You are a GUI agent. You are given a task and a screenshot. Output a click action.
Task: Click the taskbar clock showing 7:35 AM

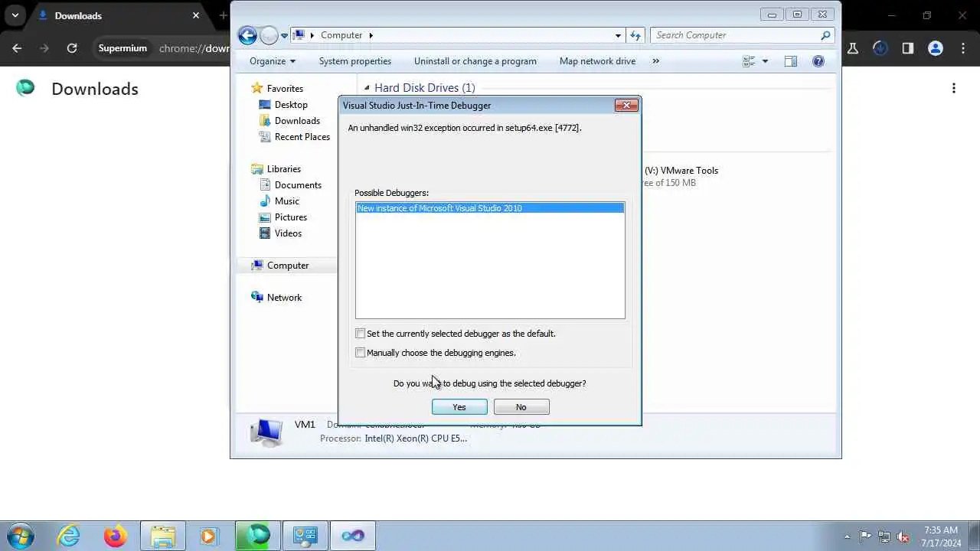[x=941, y=536]
